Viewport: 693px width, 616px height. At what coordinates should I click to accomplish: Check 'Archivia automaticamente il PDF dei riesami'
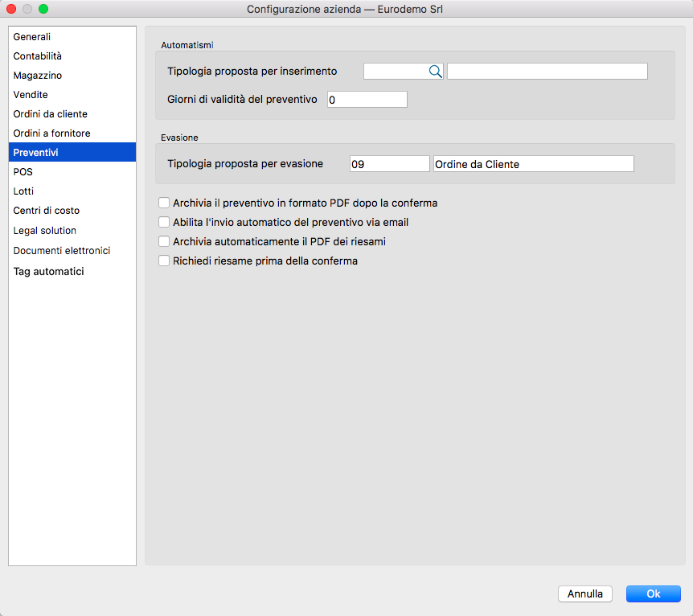164,241
